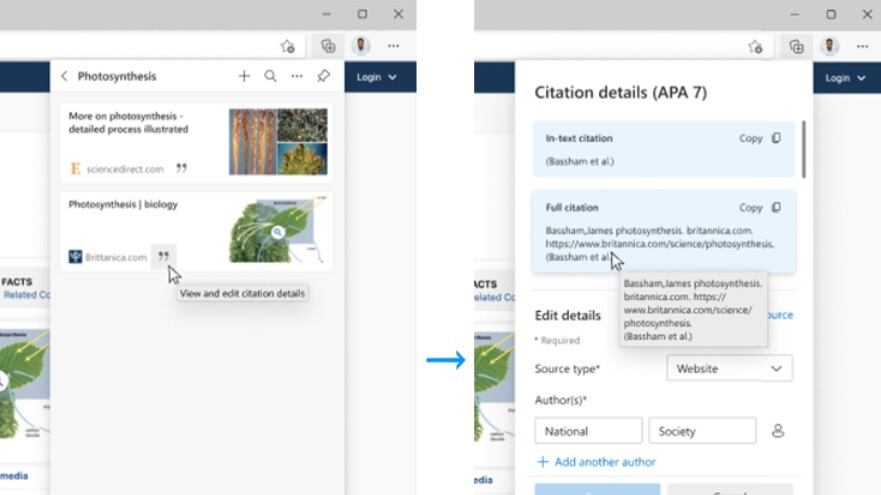Click Collections icon in left window's browser toolbar
881x495 pixels.
point(328,46)
